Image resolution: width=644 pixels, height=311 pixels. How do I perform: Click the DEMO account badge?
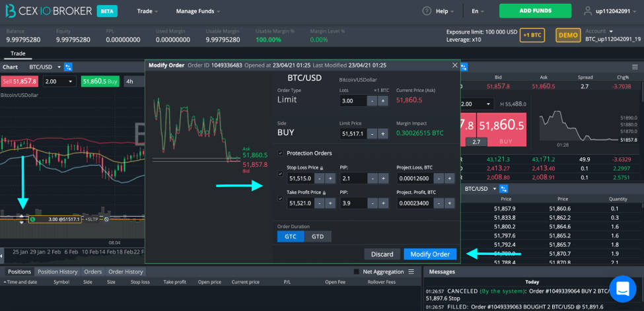click(x=568, y=35)
